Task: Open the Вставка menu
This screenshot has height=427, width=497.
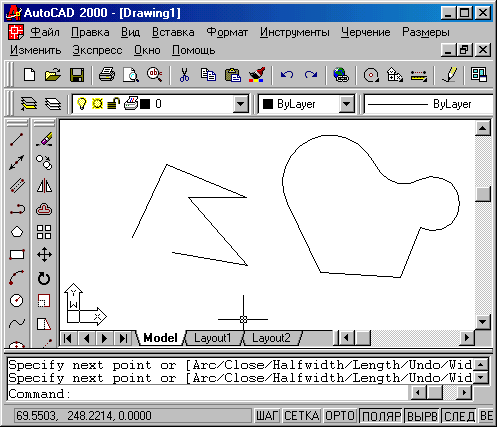Action: pyautogui.click(x=173, y=32)
